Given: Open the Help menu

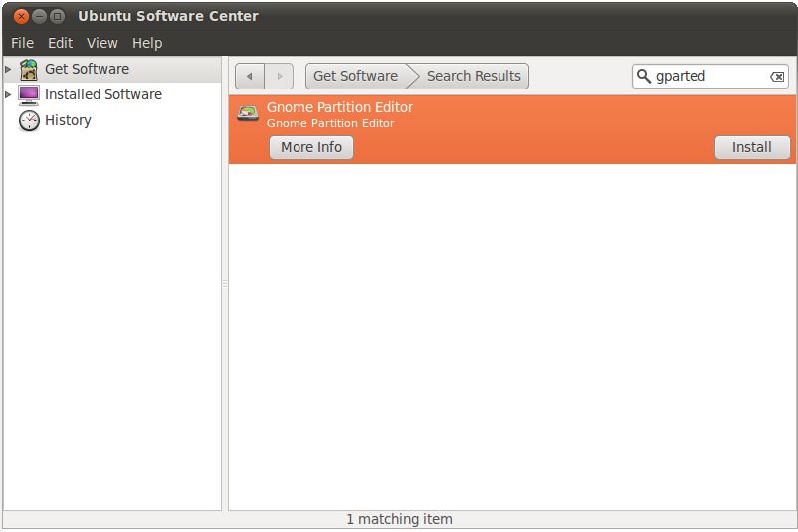Looking at the screenshot, I should point(147,43).
